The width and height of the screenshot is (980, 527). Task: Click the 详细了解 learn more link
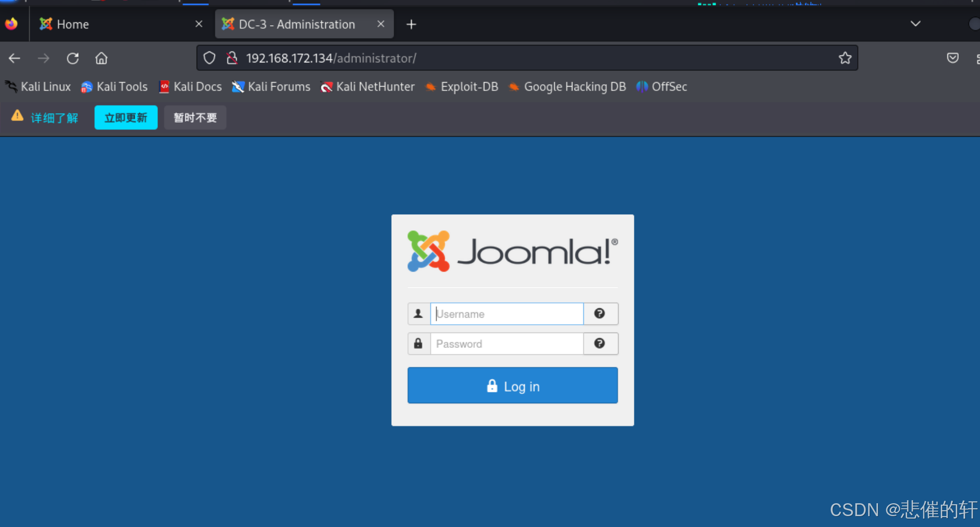click(x=54, y=118)
